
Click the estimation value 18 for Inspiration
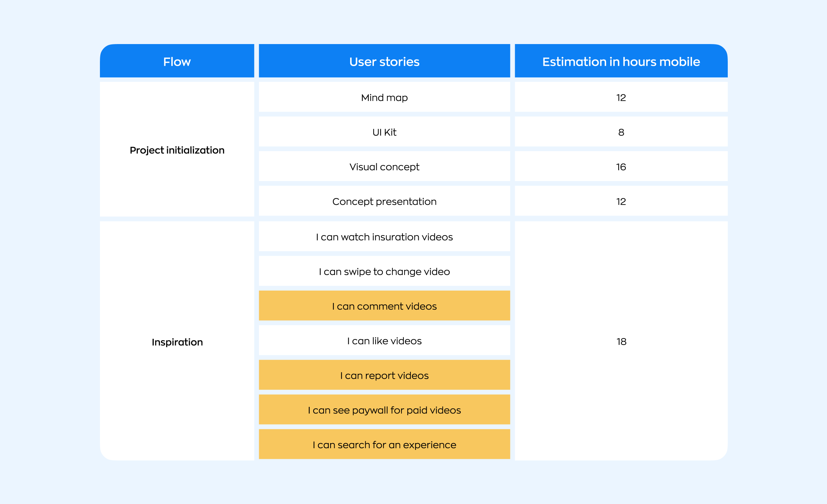(620, 341)
